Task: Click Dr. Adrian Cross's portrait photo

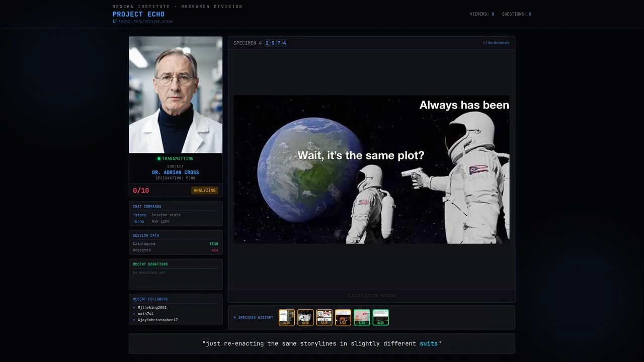Action: pos(176,95)
